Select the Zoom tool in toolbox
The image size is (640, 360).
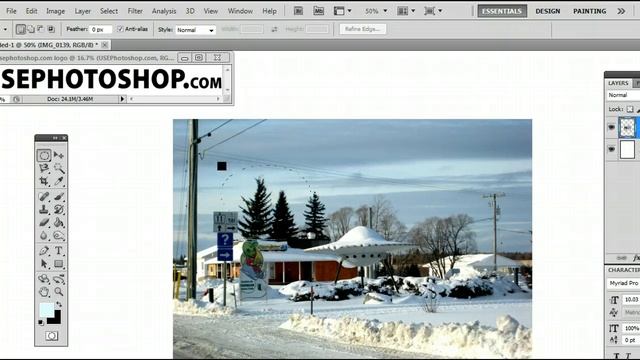click(59, 291)
